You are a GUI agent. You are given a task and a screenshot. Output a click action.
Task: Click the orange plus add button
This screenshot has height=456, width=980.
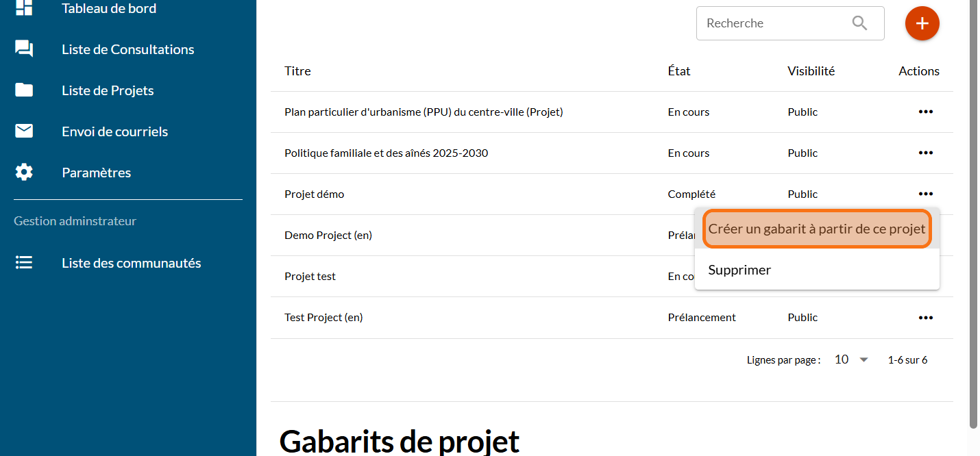coord(922,23)
